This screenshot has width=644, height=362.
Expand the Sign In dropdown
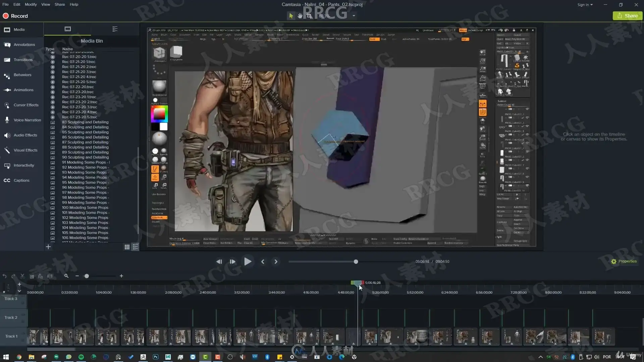(585, 5)
